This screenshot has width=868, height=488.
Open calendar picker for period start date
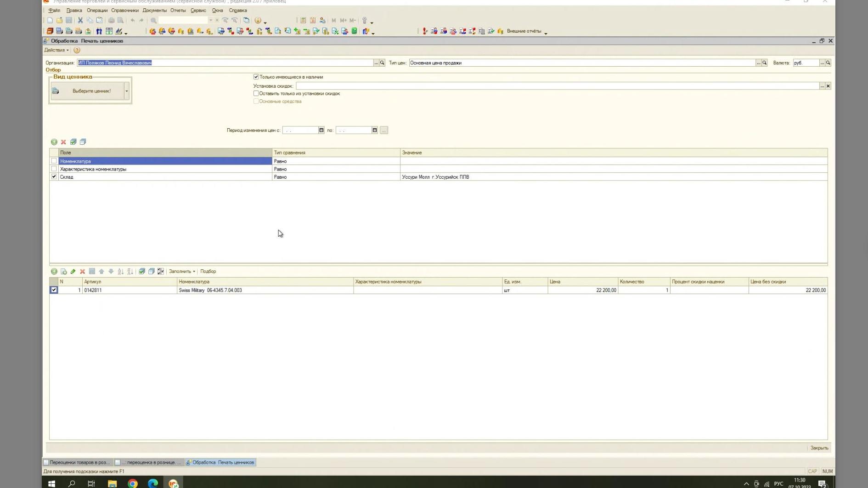321,131
